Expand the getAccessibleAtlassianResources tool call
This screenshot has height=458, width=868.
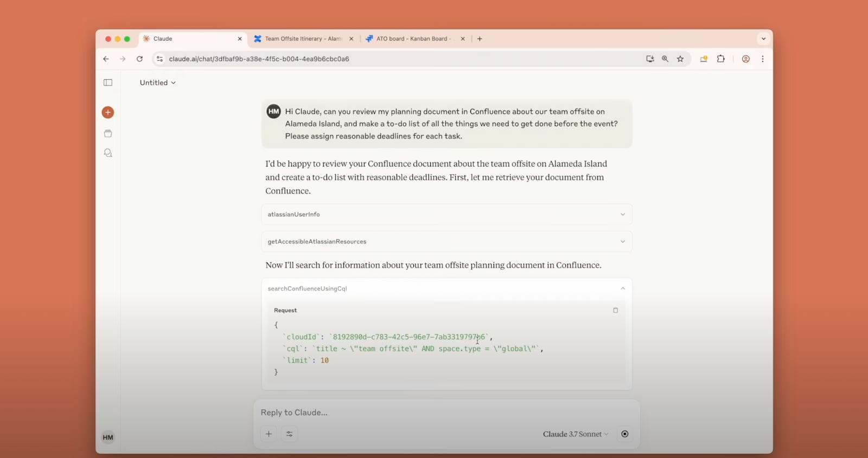point(446,242)
